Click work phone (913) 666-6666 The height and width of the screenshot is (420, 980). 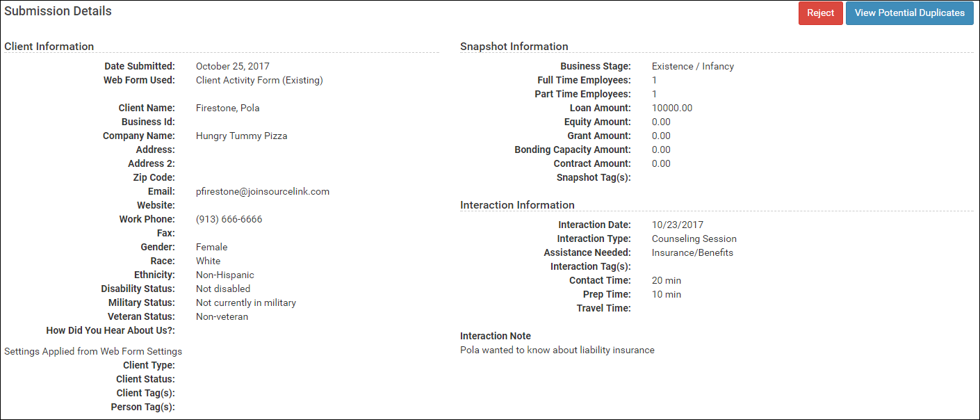coord(229,219)
